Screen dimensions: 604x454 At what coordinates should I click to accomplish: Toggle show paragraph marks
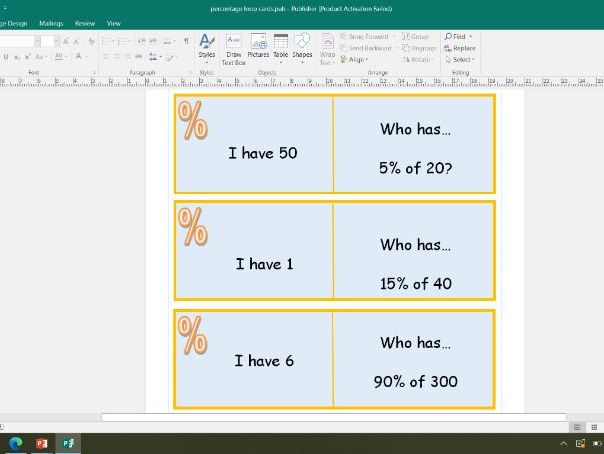186,41
